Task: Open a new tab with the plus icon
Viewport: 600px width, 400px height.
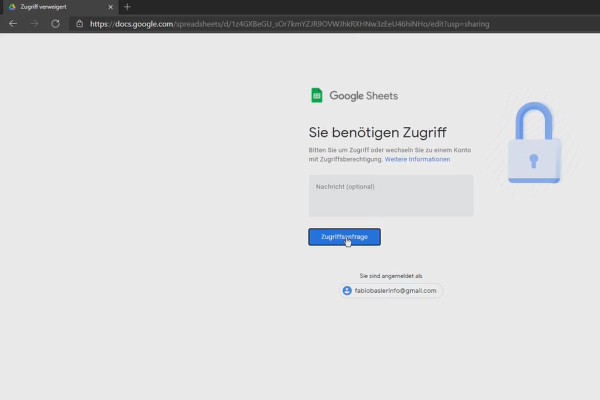Action: 127,7
